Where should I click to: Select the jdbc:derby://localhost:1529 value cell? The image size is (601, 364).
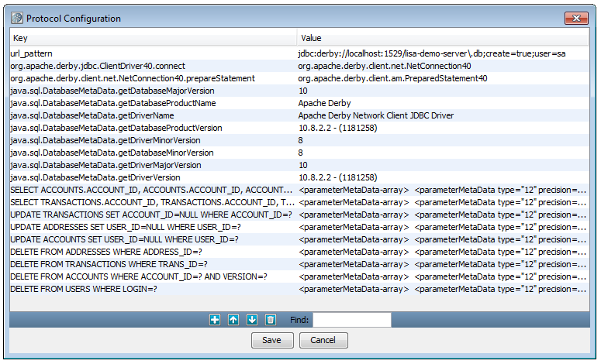pyautogui.click(x=443, y=53)
